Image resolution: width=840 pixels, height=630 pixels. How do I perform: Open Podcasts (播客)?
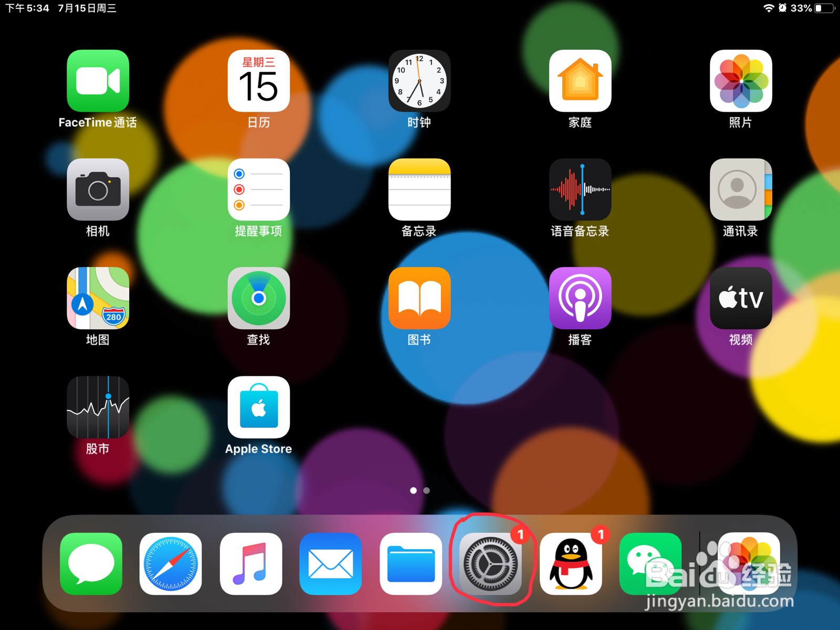[x=580, y=298]
